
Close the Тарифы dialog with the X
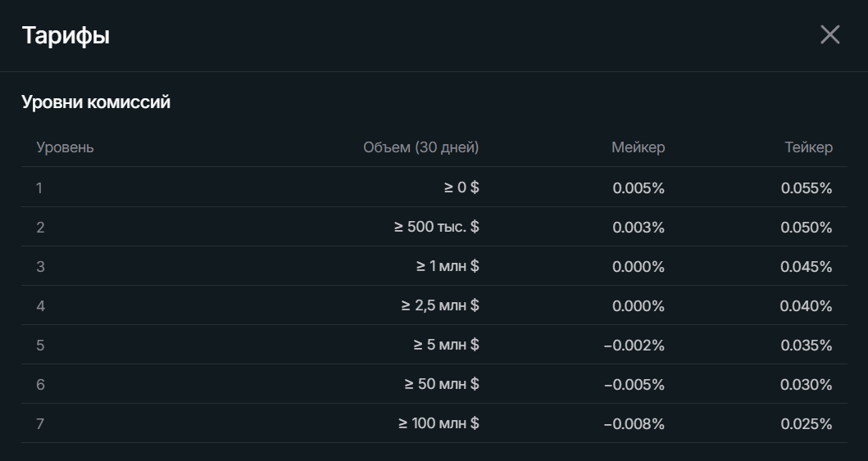[829, 35]
